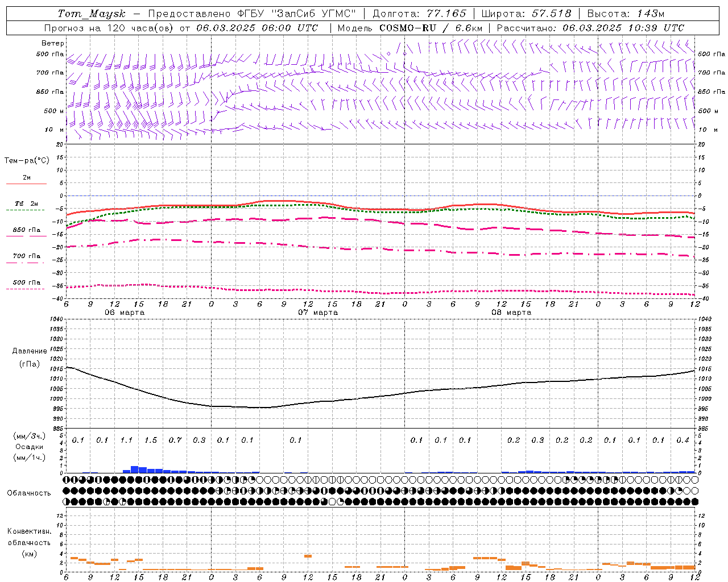This screenshot has height=582, width=728.
Task: Click the Конвективн. convective cloud label
Action: (29, 531)
